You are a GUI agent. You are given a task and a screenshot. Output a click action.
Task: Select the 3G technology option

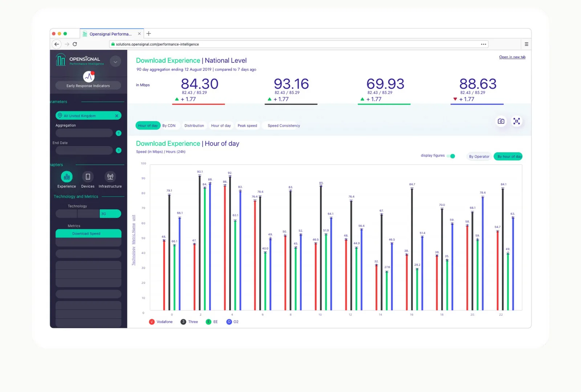pyautogui.click(x=110, y=214)
